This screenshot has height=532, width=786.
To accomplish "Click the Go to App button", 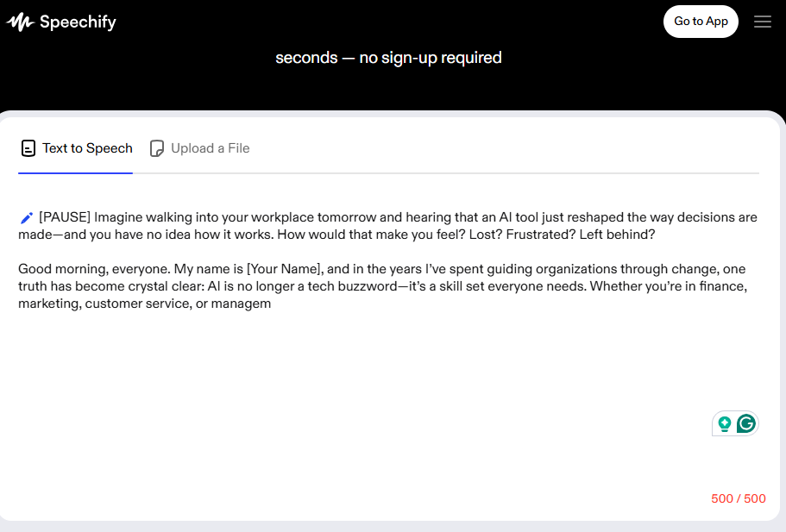I will pos(701,22).
